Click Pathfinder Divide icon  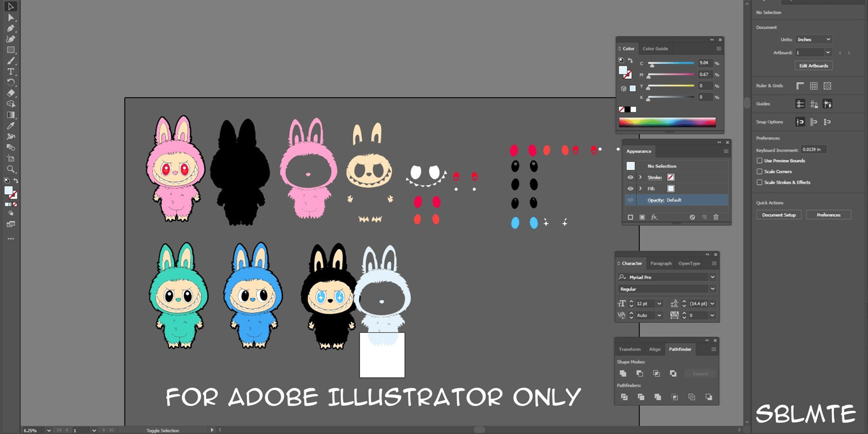tap(624, 397)
